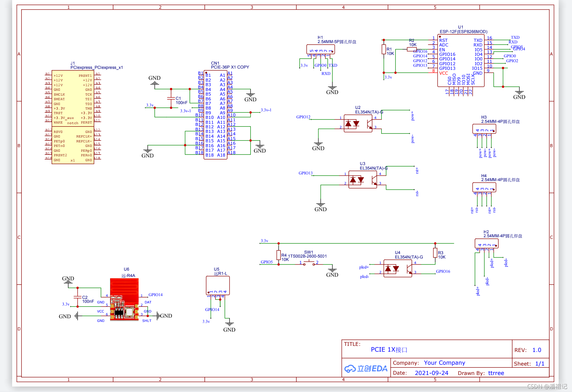Click the SW1 push-button switch symbol

pos(309,263)
